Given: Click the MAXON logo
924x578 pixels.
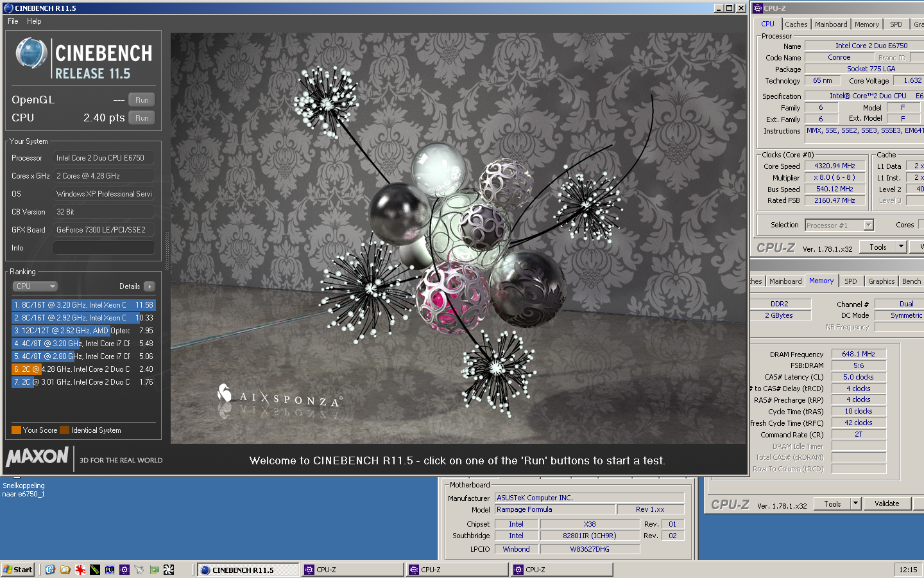Looking at the screenshot, I should (x=37, y=457).
